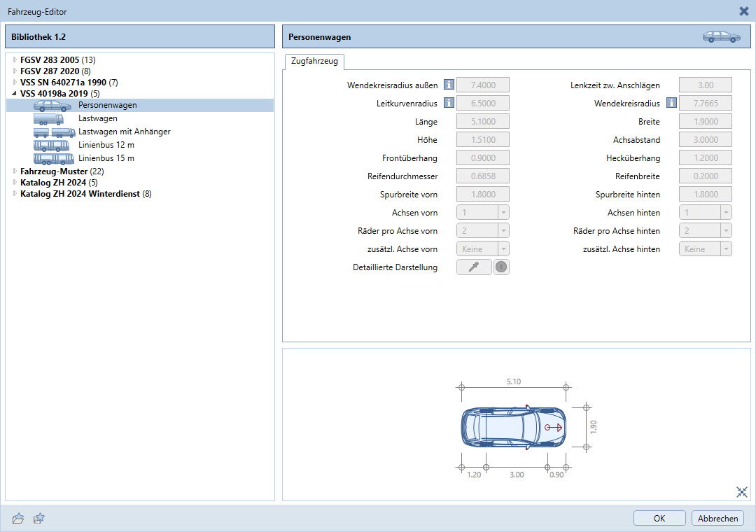The height and width of the screenshot is (532, 756).
Task: Click round button right of the eyedropper
Action: tap(501, 267)
